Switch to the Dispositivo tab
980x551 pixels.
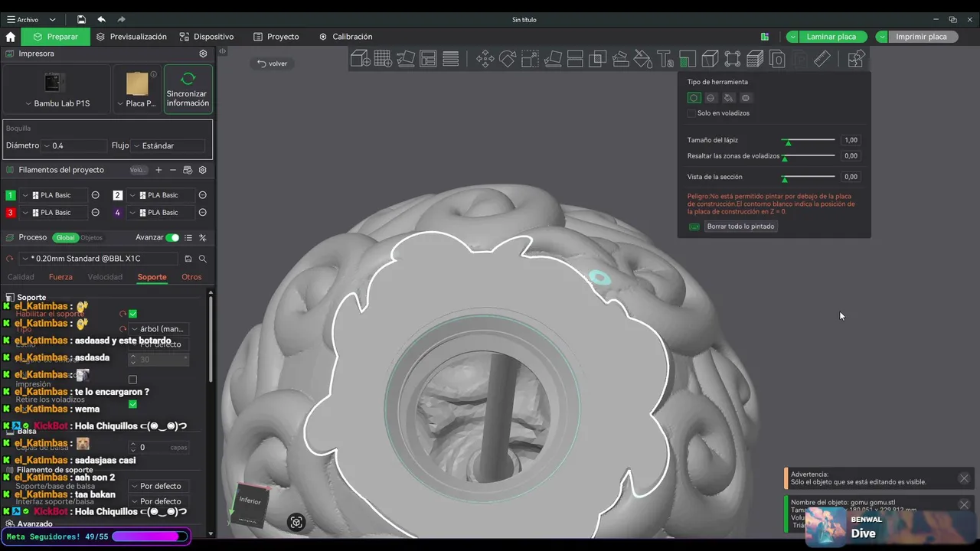pos(207,37)
